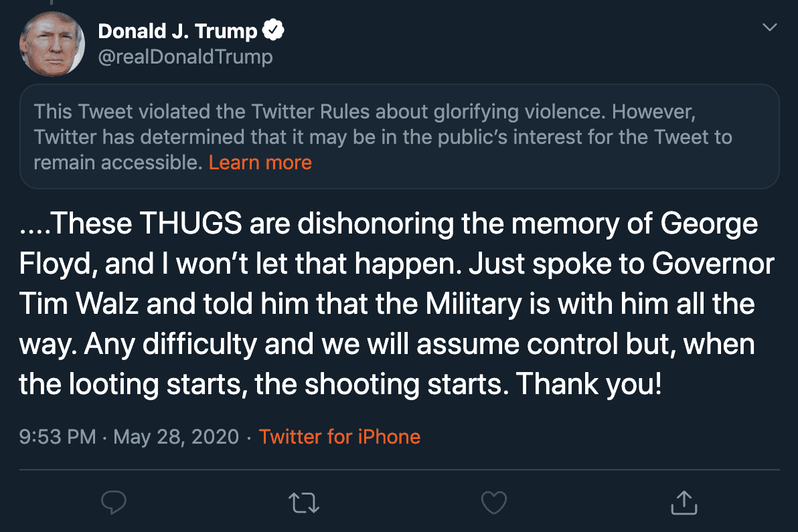
Task: Click the @realDonaldTrump handle
Action: pyautogui.click(x=185, y=57)
